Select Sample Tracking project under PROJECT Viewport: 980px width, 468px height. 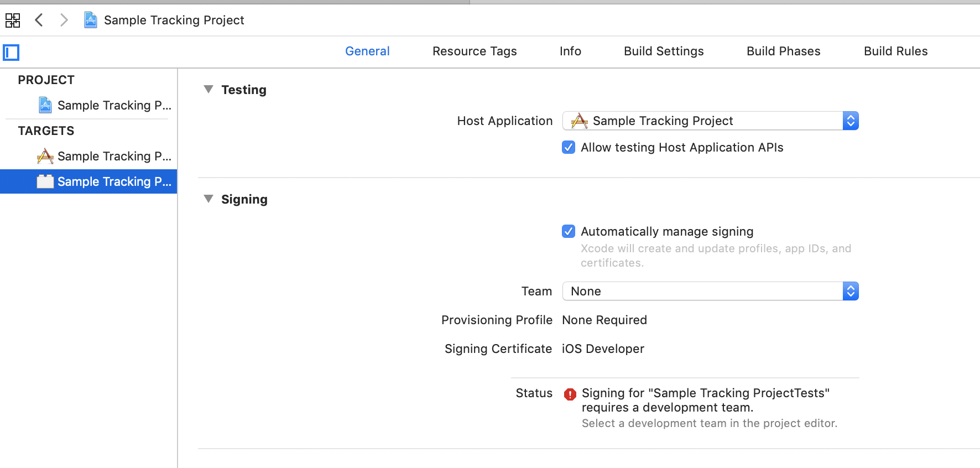pos(88,105)
